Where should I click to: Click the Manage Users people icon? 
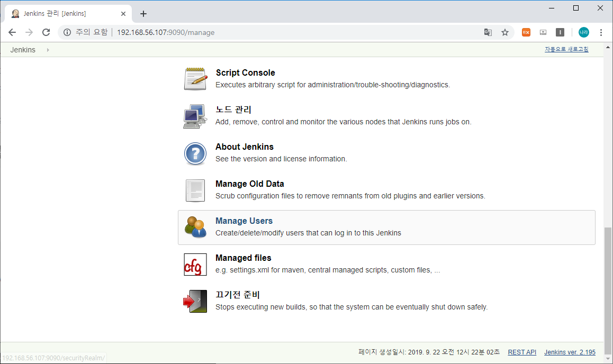click(x=195, y=228)
